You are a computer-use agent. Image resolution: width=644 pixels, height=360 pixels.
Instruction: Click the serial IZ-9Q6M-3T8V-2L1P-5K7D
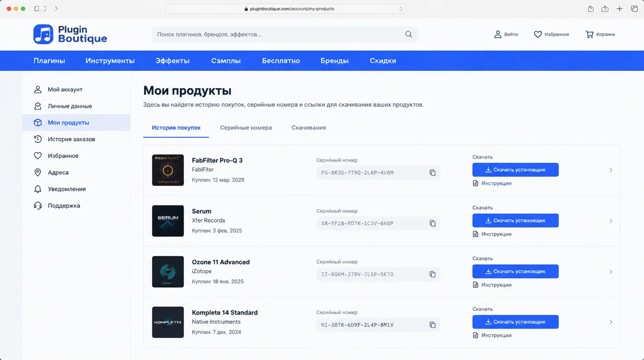(357, 274)
